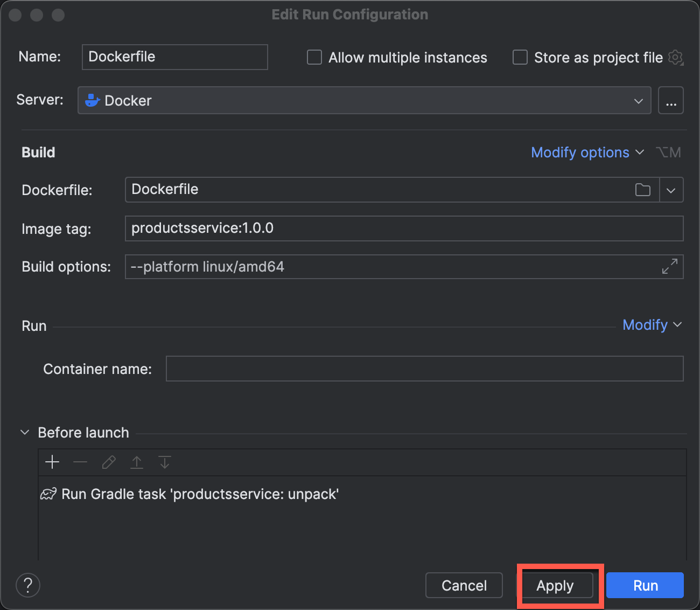Image resolution: width=700 pixels, height=610 pixels.
Task: Edit the before-launch task with pencil icon
Action: tap(109, 462)
